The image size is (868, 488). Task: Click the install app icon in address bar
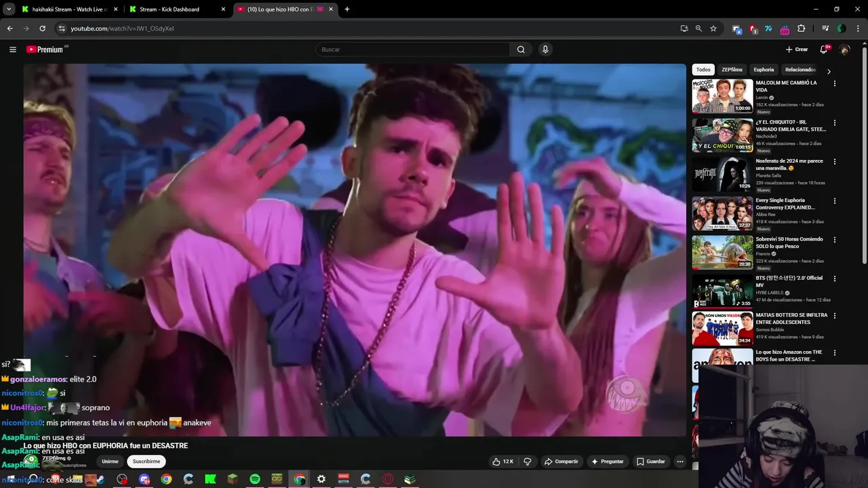(x=684, y=28)
